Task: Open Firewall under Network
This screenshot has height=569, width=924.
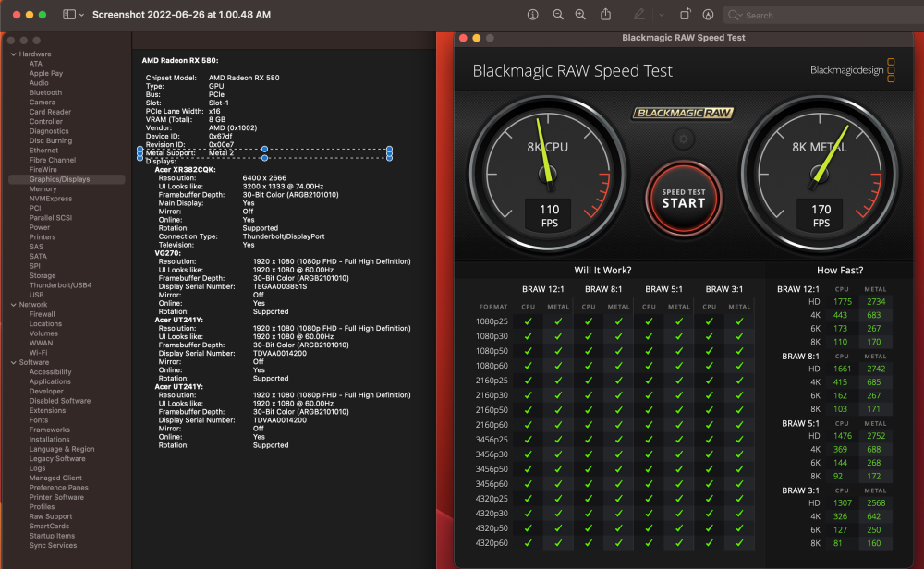Action: click(x=42, y=314)
